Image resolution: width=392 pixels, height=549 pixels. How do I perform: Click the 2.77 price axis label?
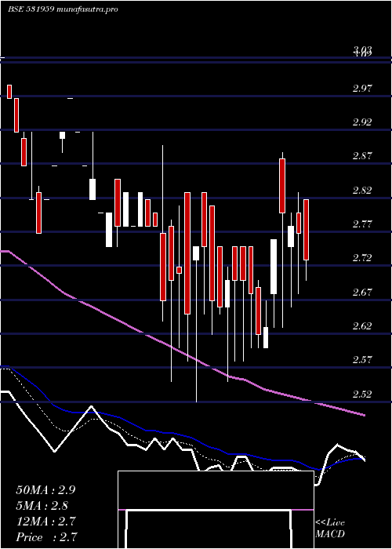[x=362, y=224]
